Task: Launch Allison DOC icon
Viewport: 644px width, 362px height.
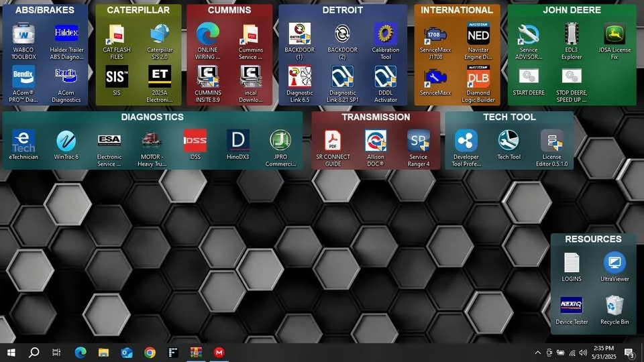Action: (x=376, y=148)
